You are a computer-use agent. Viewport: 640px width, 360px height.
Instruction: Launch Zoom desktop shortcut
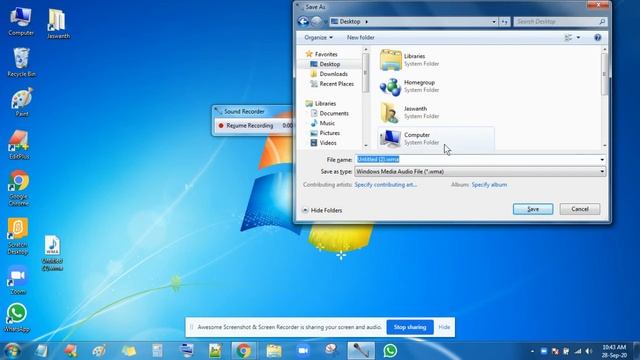18,280
